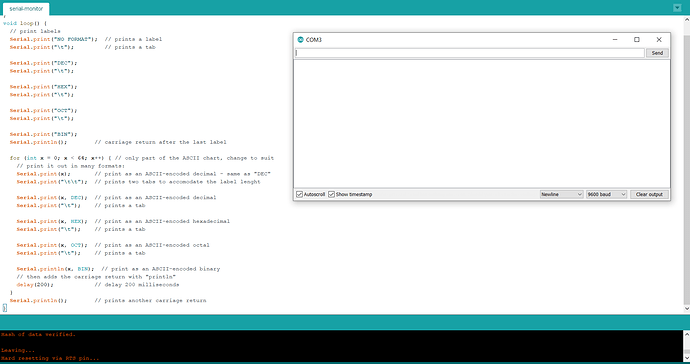Click the Serial.println(x, BIN) line
This screenshot has width=690, height=364.
(118, 269)
